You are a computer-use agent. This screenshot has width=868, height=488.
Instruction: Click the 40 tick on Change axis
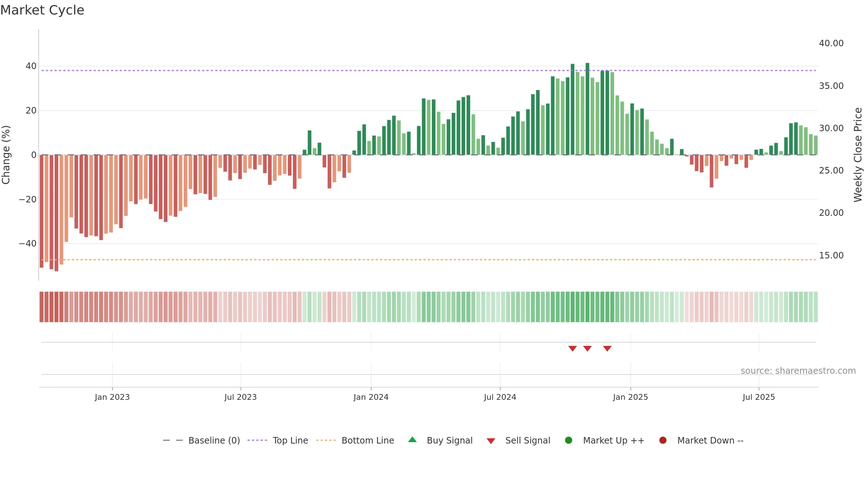[x=31, y=66]
